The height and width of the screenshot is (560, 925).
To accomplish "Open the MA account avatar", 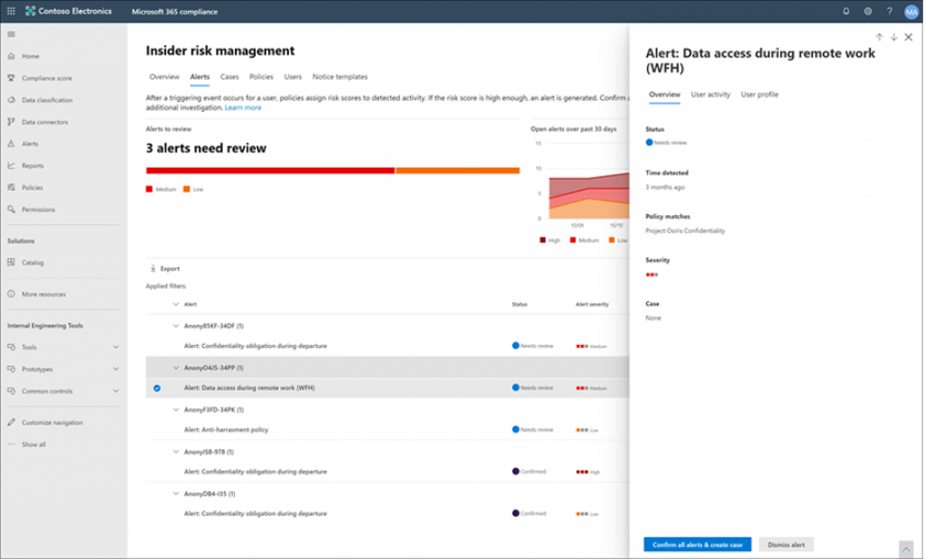I will pos(911,12).
